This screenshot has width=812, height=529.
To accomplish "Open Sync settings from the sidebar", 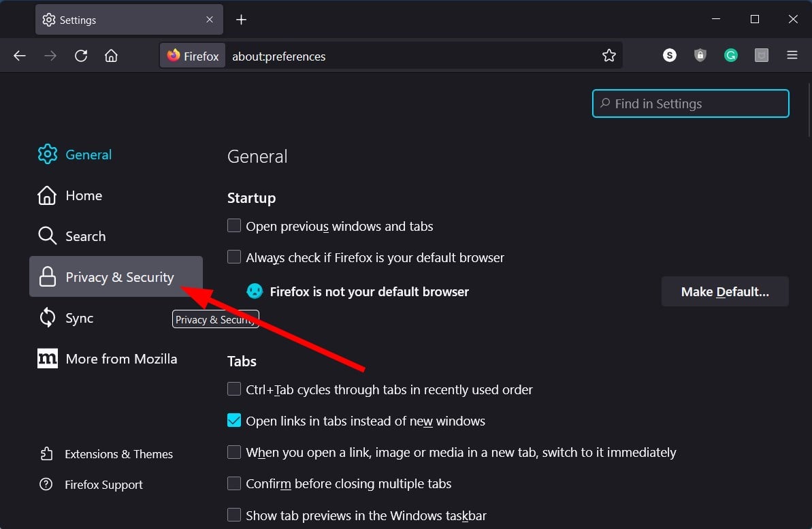I will (x=78, y=318).
